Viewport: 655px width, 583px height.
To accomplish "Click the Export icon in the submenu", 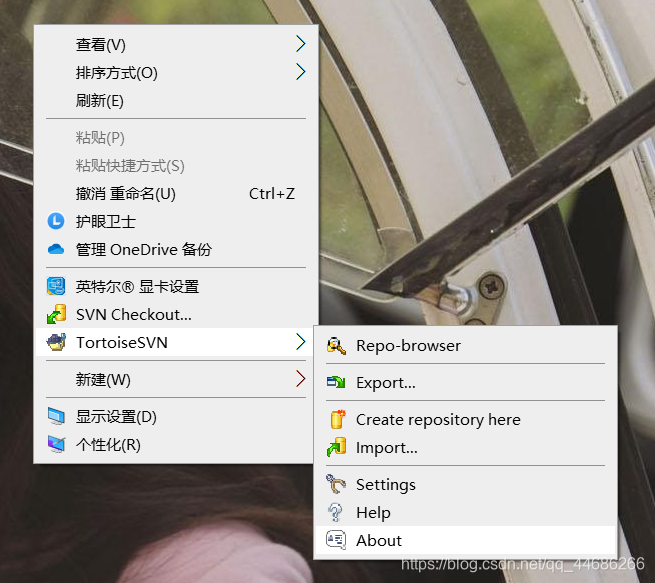I will (x=336, y=382).
